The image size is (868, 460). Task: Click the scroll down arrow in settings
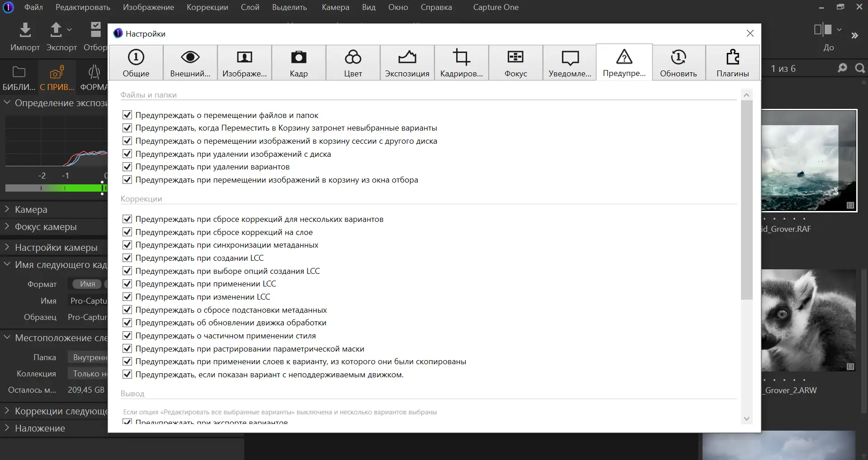tap(747, 418)
